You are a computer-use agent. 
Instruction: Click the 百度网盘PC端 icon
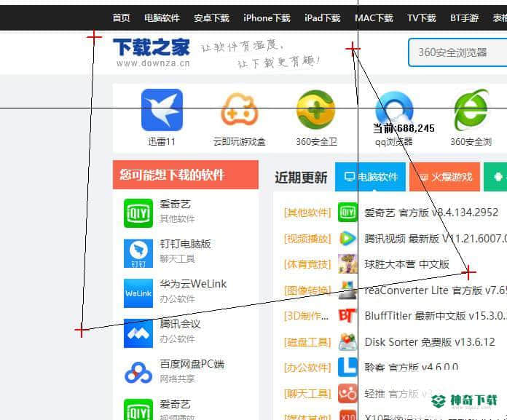point(138,373)
